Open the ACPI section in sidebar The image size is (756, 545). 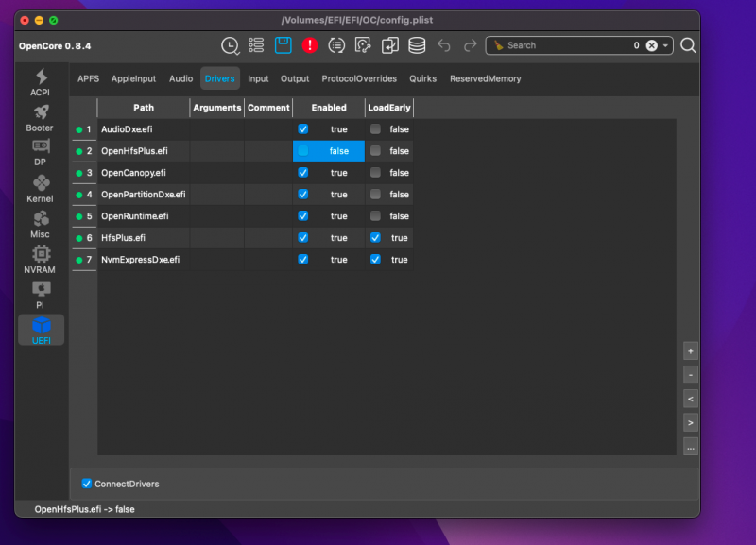40,82
